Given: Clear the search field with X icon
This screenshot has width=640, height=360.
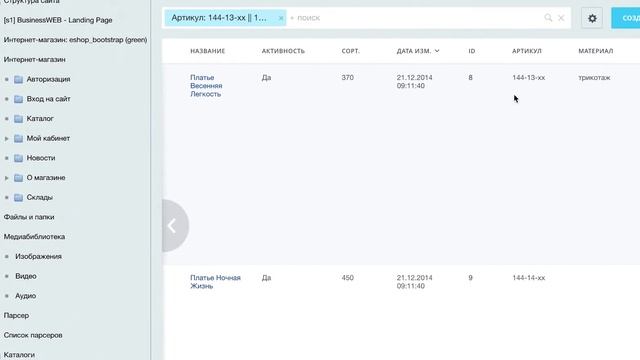Looking at the screenshot, I should click(561, 18).
